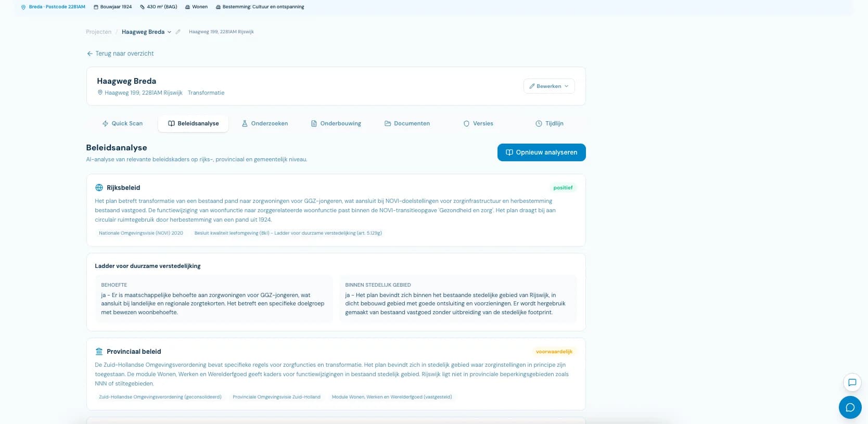The image size is (868, 424).
Task: Click the book icon in Opnieuw analyseren button
Action: (509, 152)
